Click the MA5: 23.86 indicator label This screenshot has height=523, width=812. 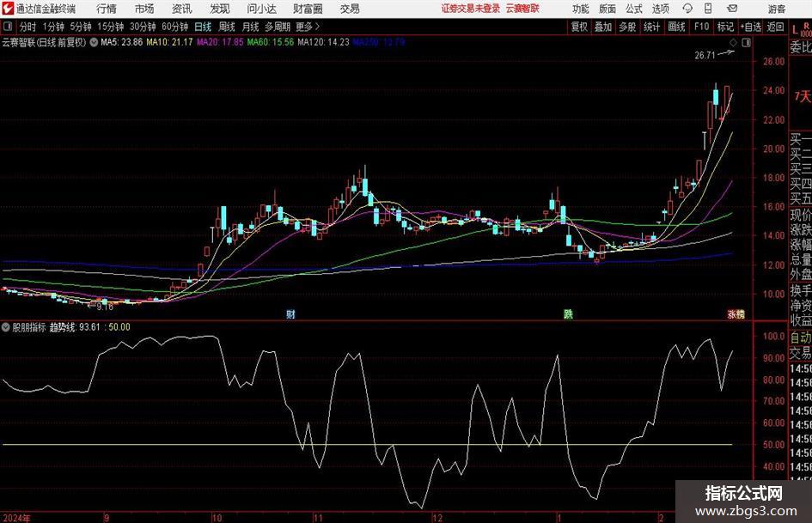(121, 42)
